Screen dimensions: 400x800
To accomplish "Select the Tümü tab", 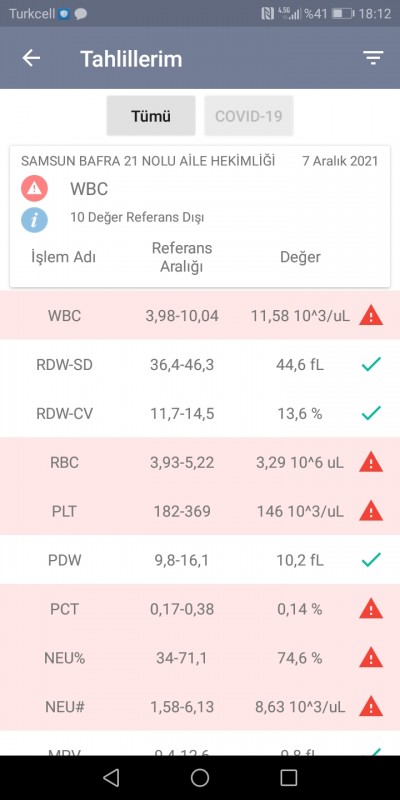I will coord(151,116).
